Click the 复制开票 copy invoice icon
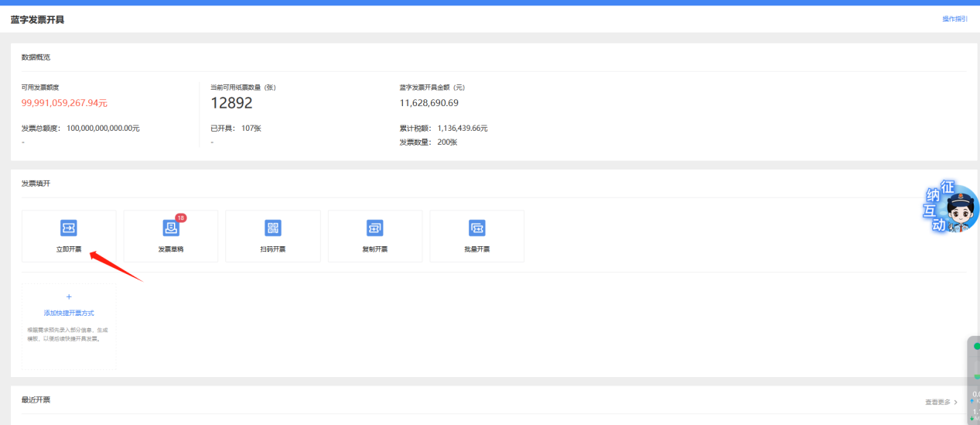The width and height of the screenshot is (980, 425). click(375, 228)
